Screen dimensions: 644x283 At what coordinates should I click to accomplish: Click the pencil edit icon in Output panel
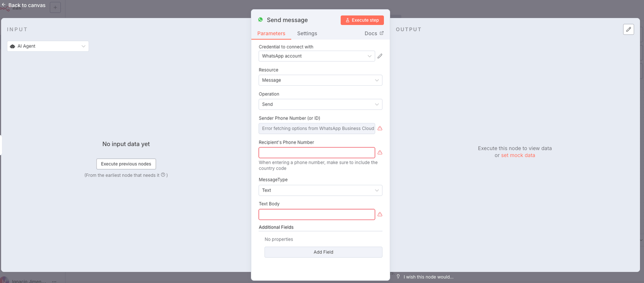coord(629,29)
